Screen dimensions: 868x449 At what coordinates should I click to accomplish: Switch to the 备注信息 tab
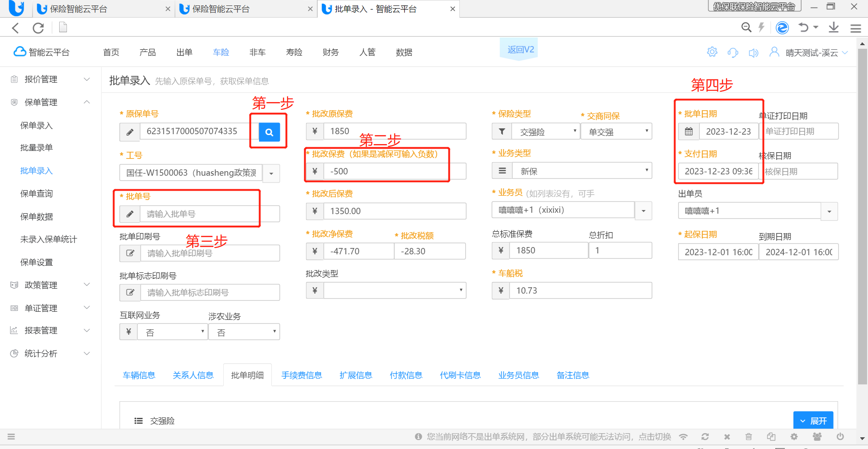pyautogui.click(x=573, y=375)
